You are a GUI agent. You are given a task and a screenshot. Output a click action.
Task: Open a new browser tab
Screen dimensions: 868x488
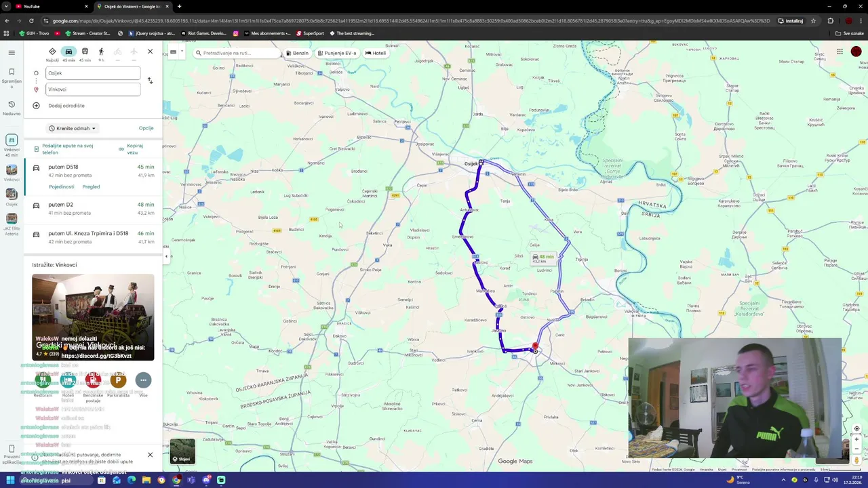point(179,6)
